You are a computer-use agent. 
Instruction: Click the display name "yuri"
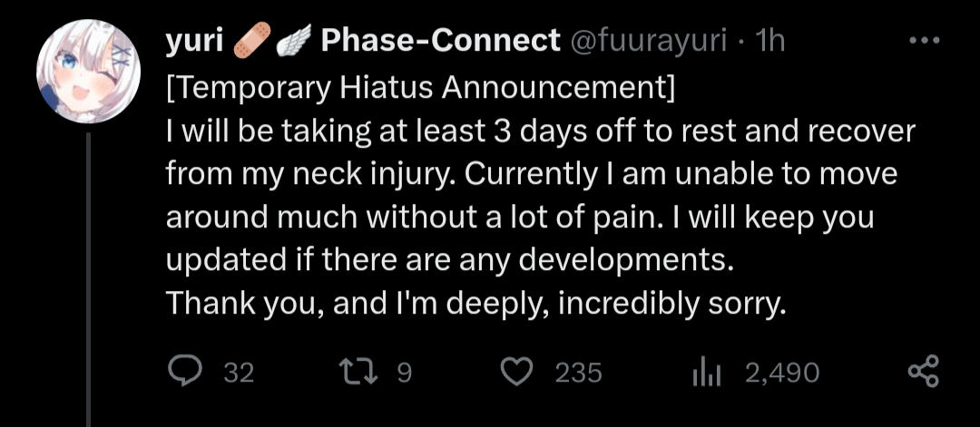[194, 41]
